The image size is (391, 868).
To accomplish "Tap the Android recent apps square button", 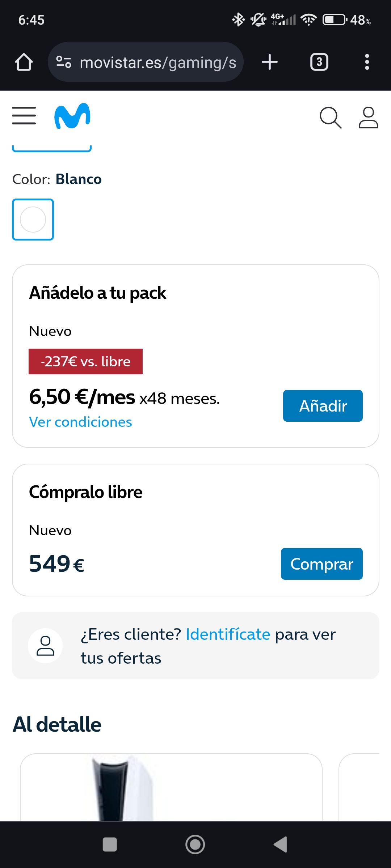I will 110,845.
